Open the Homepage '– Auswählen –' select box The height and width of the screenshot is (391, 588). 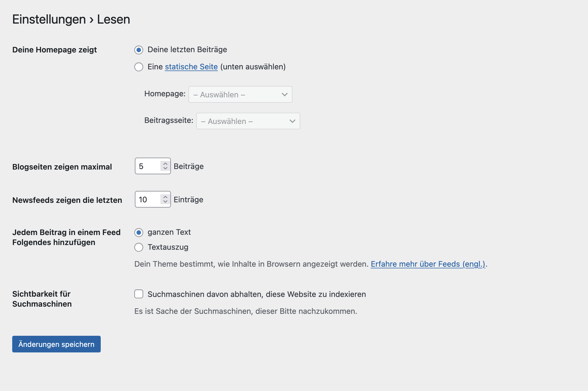pos(236,95)
